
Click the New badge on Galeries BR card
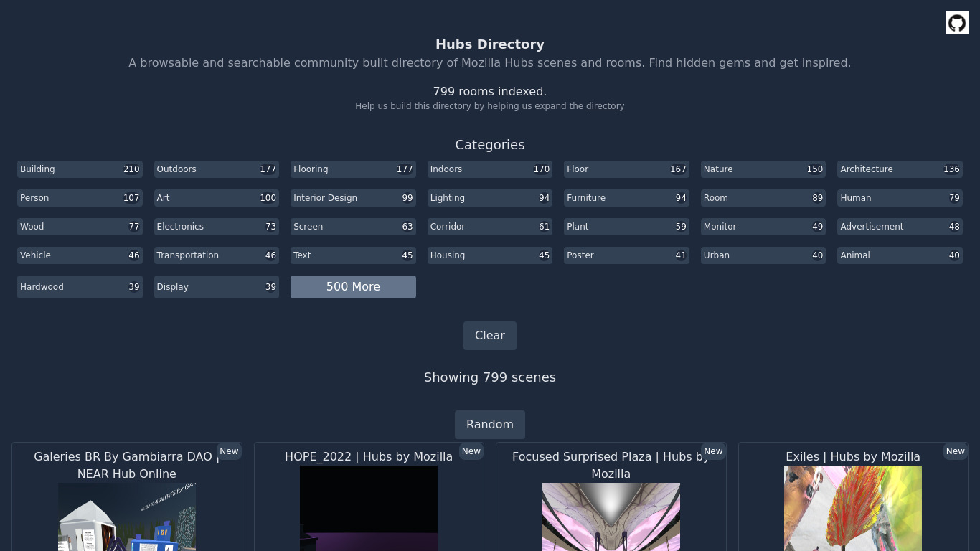click(229, 451)
